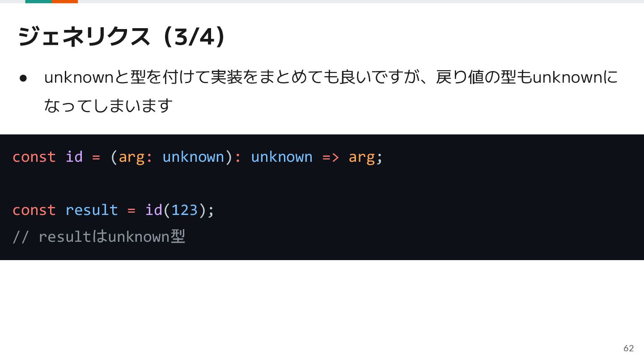Click the text 'なってしまいます'

(108, 106)
